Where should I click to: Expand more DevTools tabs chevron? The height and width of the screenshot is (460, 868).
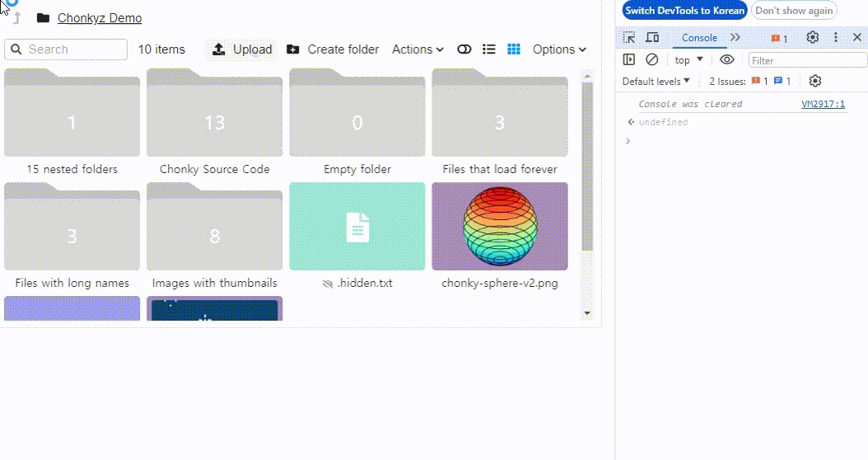point(735,38)
